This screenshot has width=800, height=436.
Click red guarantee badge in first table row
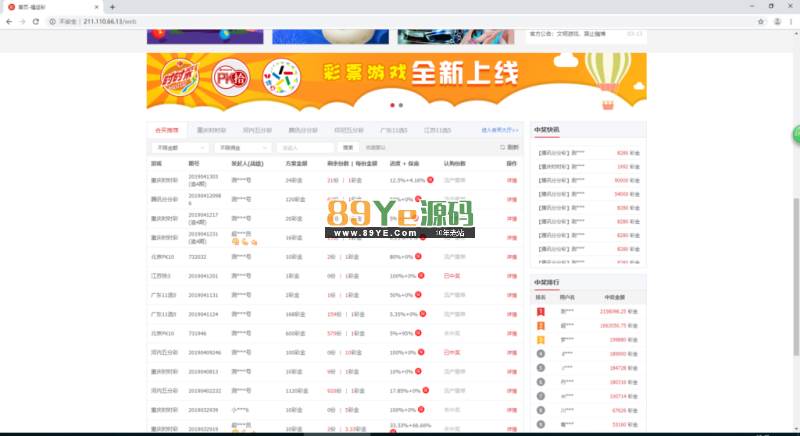click(x=431, y=180)
